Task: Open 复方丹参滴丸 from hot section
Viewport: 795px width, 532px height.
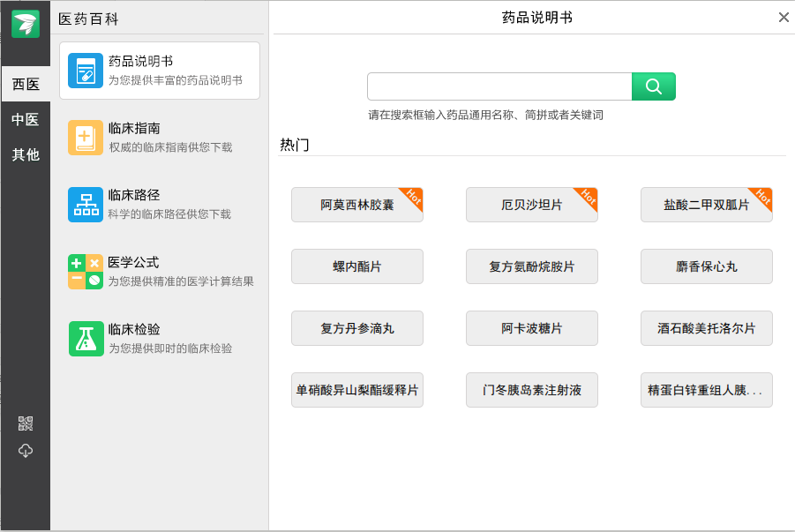Action: coord(356,328)
